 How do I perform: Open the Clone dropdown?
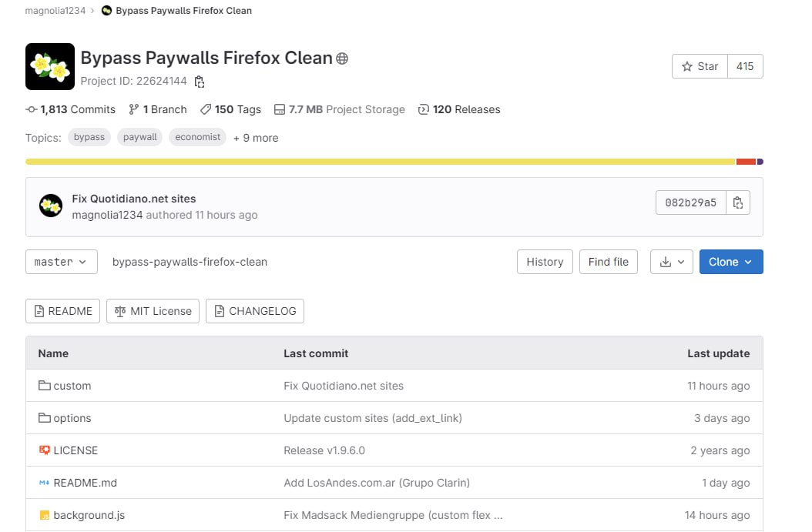pos(730,262)
